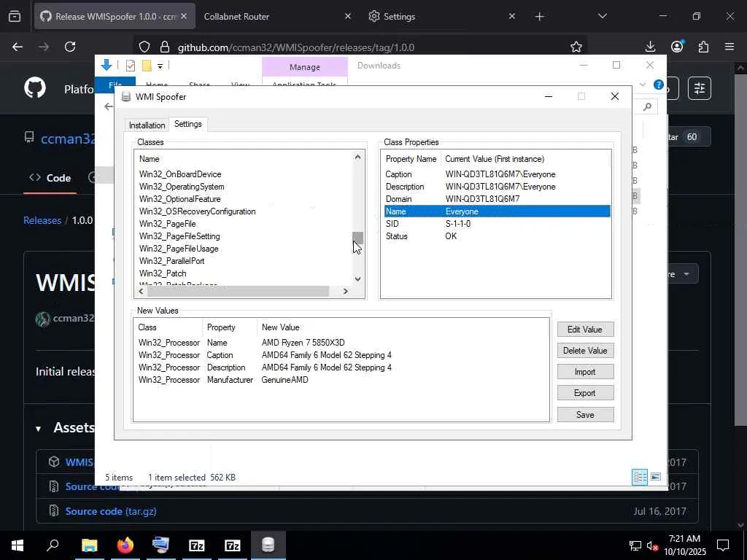Open a new Firefox tab
The width and height of the screenshot is (747, 560).
tap(539, 17)
